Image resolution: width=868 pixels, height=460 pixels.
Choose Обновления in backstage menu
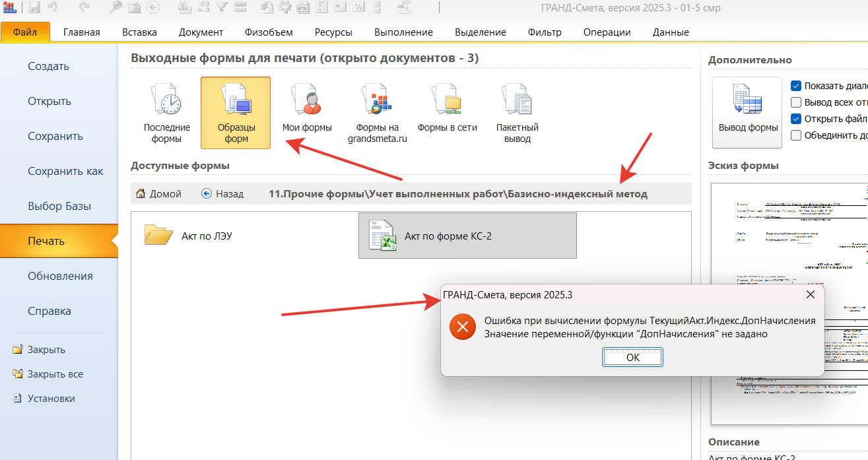click(60, 276)
